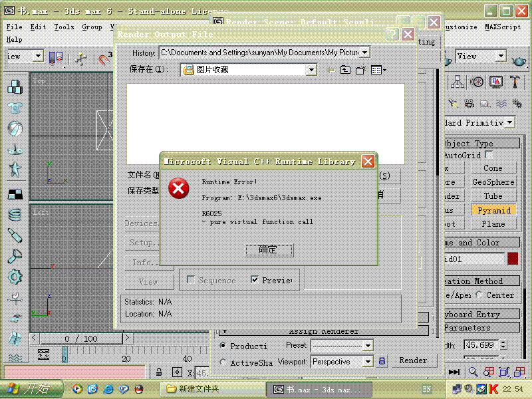Toggle the viewport lock beside Perspective

click(382, 360)
